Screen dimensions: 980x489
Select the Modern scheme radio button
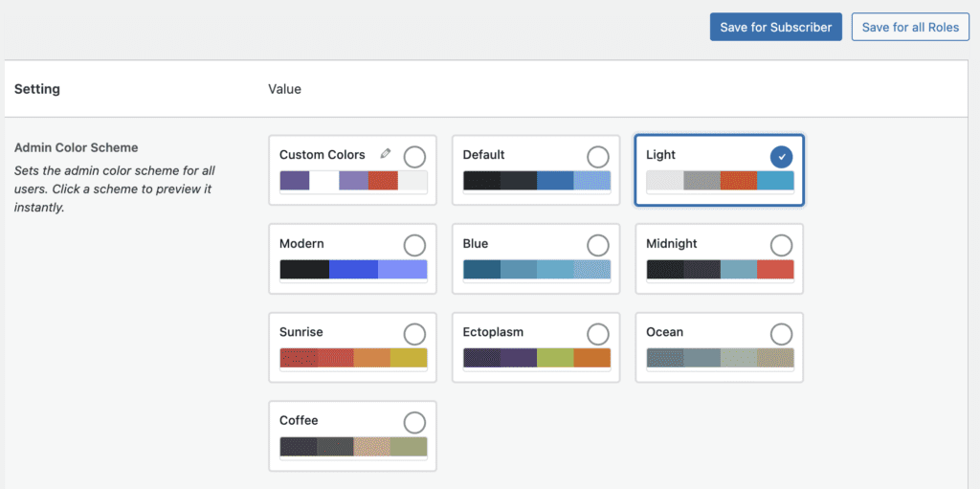point(414,246)
